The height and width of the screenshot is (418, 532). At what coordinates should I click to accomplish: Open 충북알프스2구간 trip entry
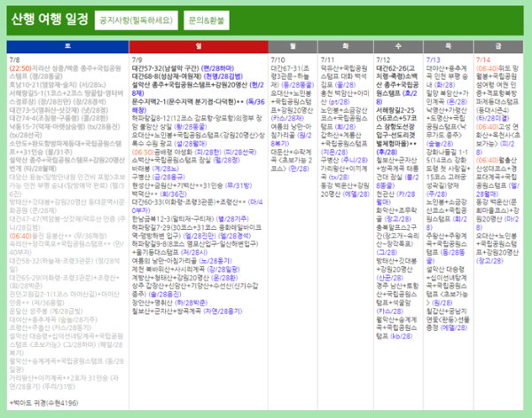click(397, 240)
